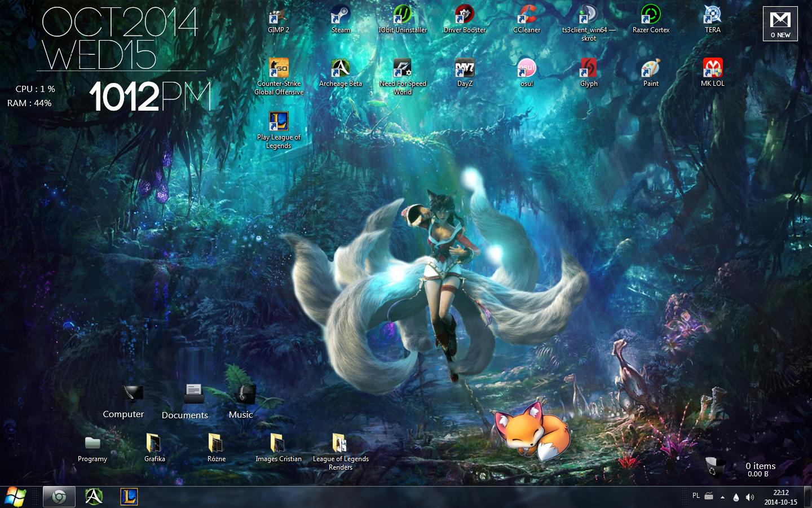The image size is (812, 508).
Task: Select the League of Legends Renders folder
Action: (341, 452)
